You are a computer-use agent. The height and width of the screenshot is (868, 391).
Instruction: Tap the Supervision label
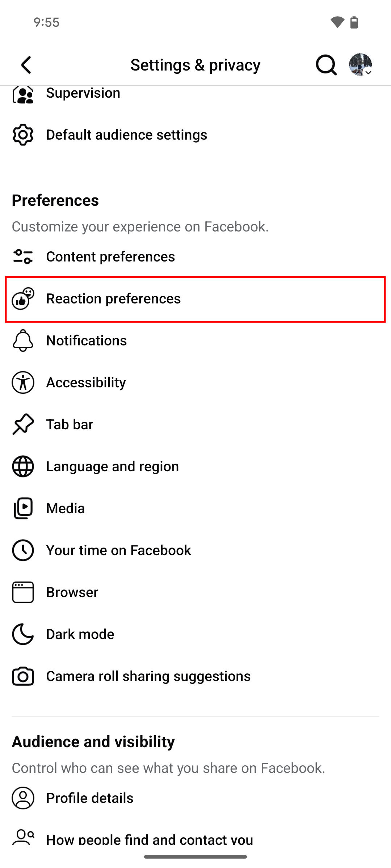[x=83, y=93]
